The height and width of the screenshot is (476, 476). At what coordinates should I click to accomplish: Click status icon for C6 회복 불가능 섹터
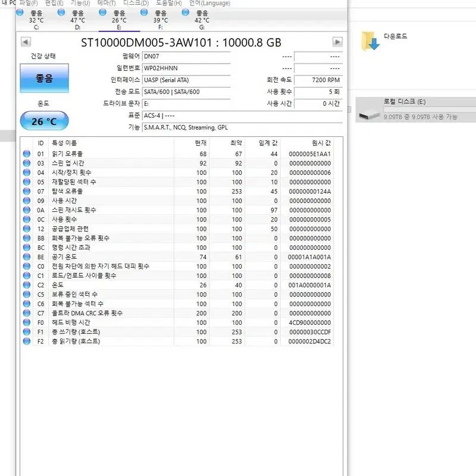click(x=27, y=303)
